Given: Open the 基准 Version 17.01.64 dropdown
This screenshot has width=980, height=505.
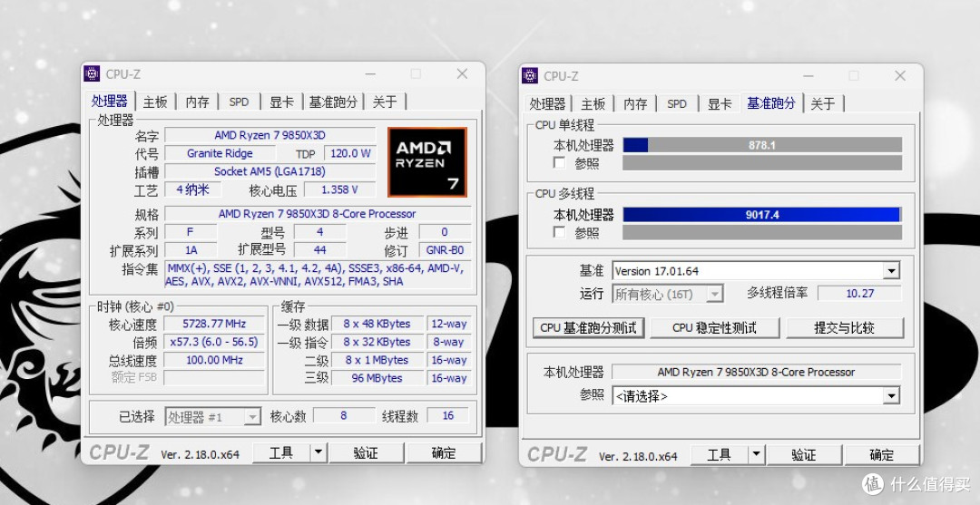Looking at the screenshot, I should 892,271.
